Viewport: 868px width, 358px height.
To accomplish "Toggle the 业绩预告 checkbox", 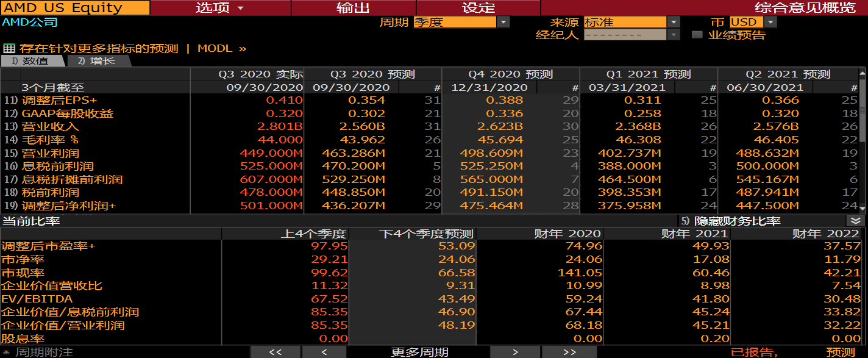I will point(697,35).
